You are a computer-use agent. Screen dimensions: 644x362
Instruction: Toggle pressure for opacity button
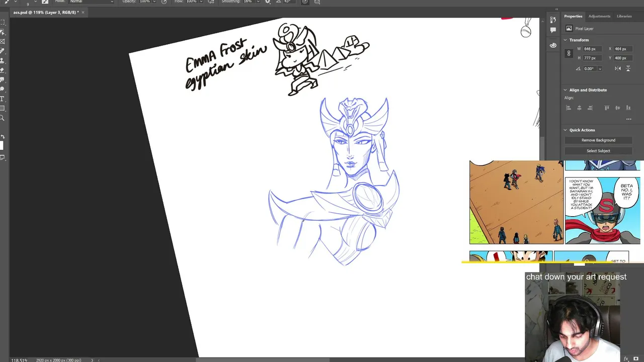pyautogui.click(x=164, y=2)
